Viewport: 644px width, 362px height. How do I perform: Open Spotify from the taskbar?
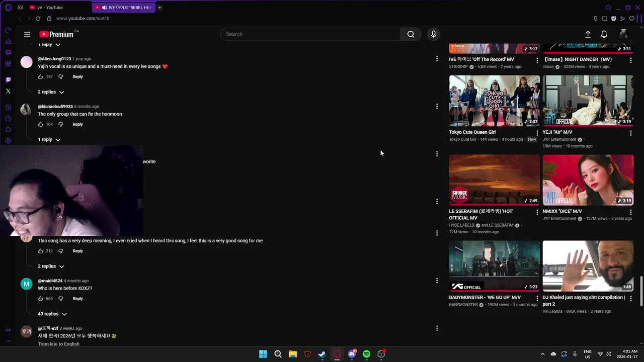(366, 354)
